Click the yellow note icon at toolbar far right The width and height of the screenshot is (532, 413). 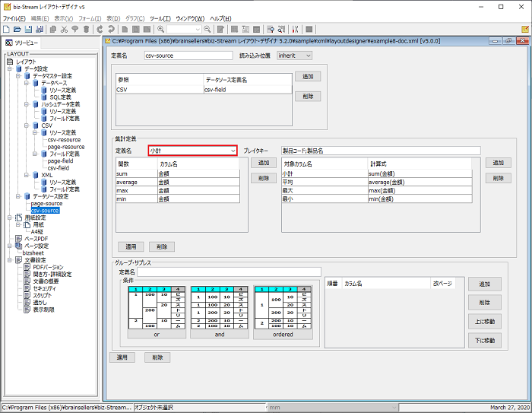click(525, 29)
